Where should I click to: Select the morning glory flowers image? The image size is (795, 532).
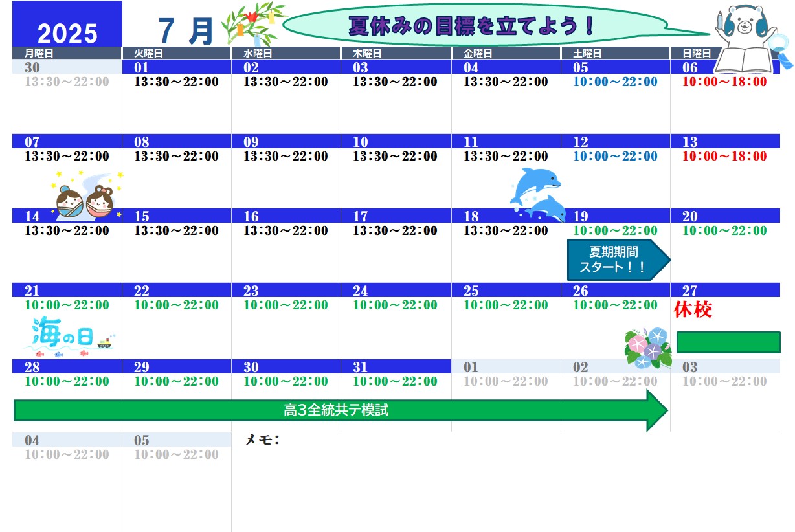click(x=648, y=348)
